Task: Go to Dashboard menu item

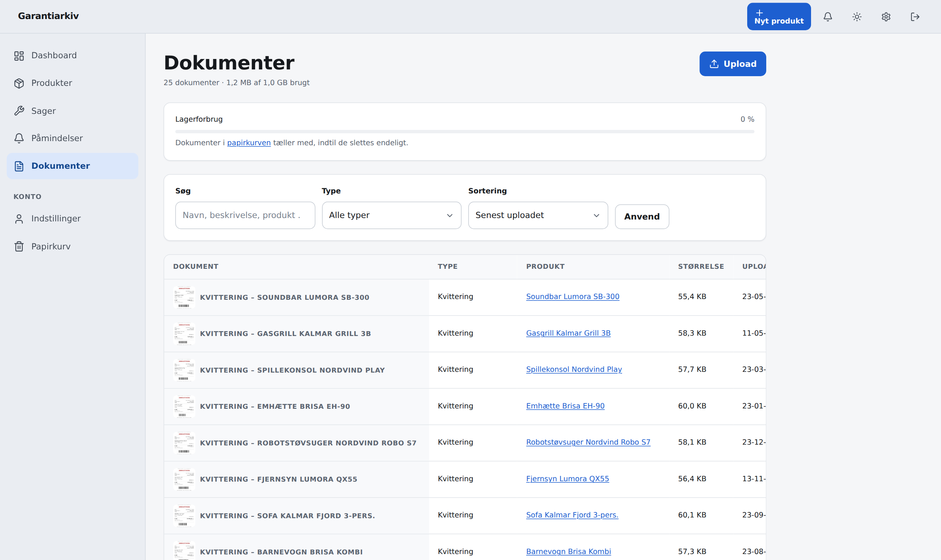Action: point(72,56)
